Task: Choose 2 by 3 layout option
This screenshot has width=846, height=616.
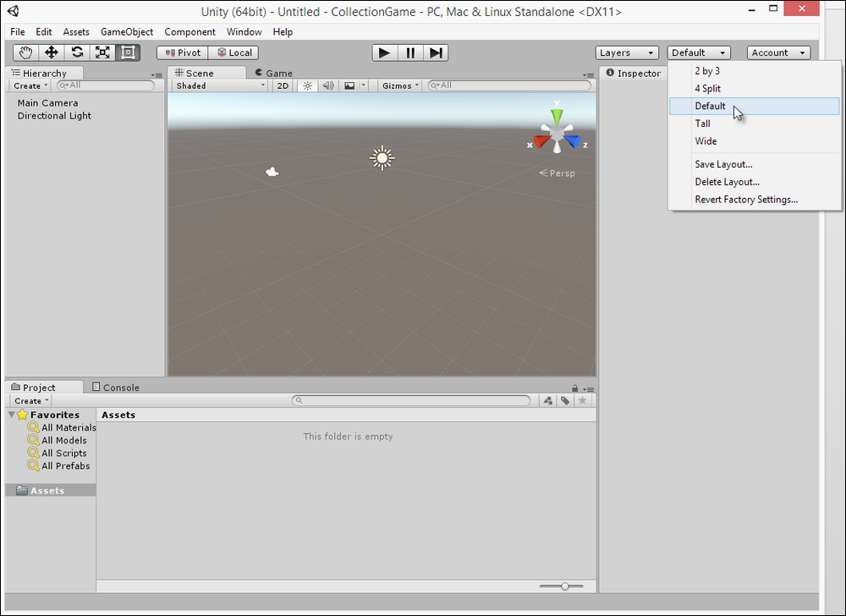Action: [x=707, y=71]
